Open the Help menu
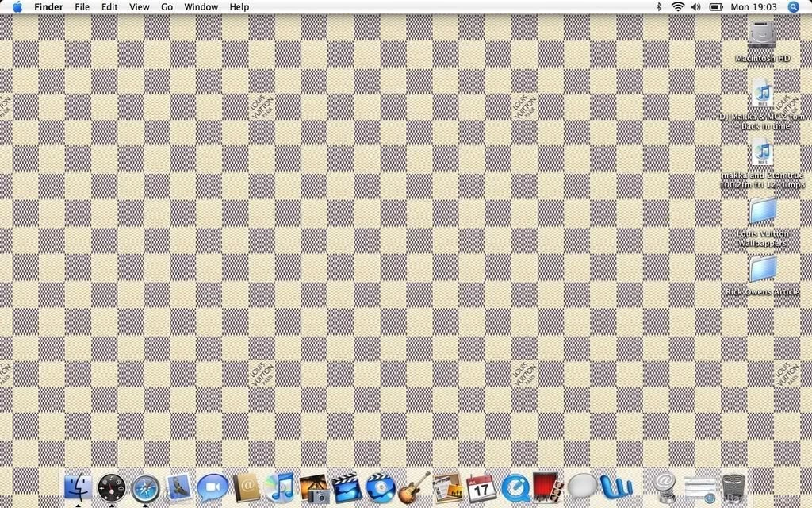 tap(239, 6)
